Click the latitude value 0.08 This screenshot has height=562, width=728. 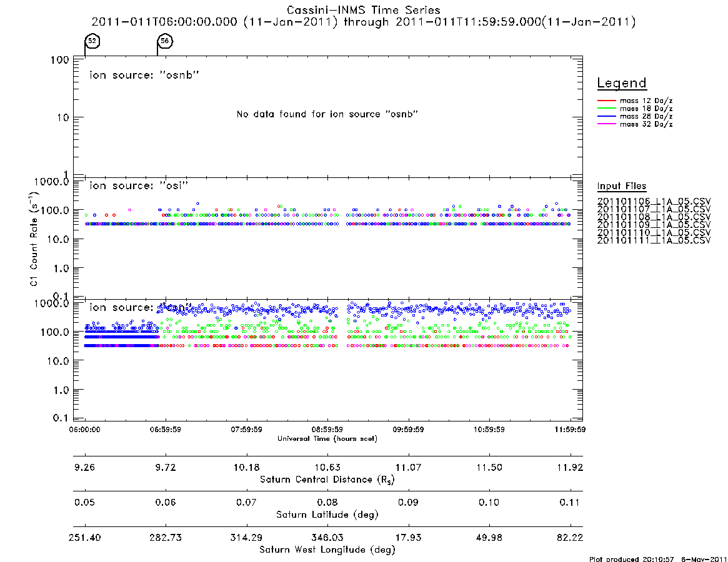327,502
